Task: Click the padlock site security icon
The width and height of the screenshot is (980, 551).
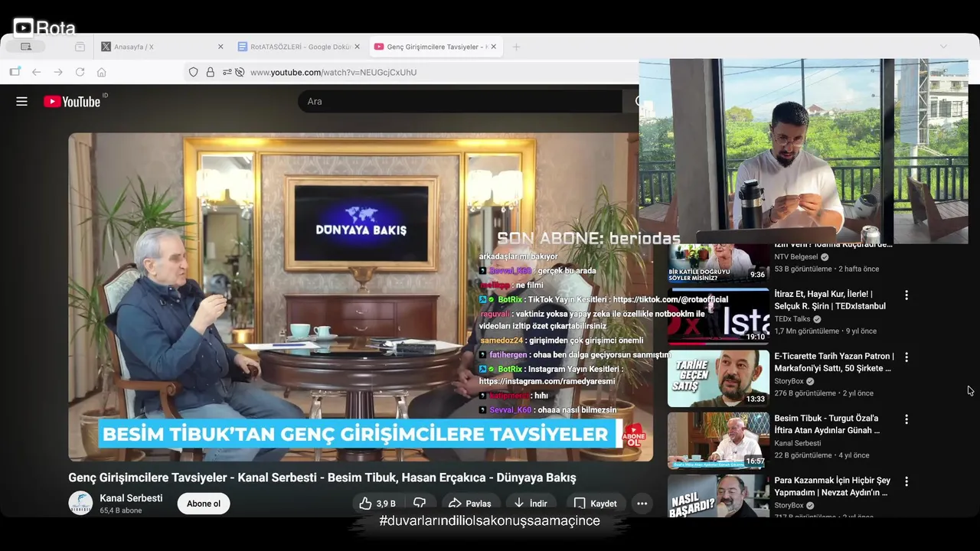Action: [210, 72]
